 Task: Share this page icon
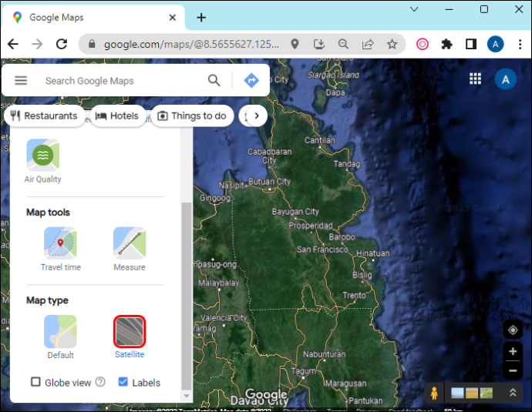coord(368,44)
